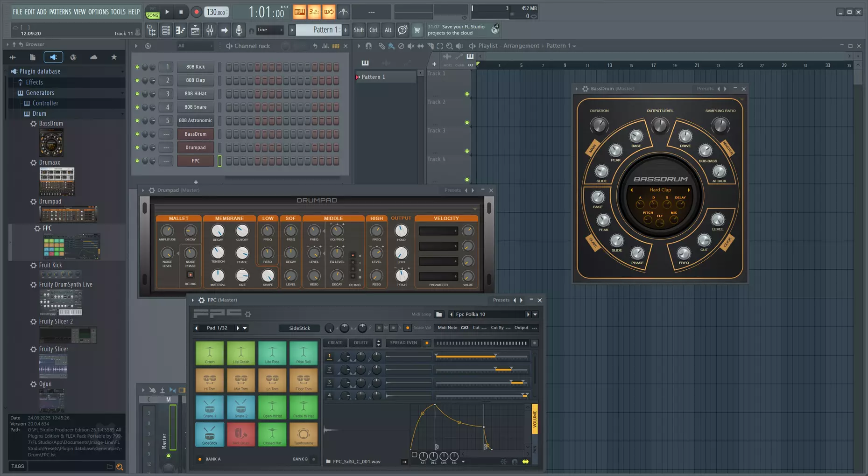The width and height of the screenshot is (868, 476).
Task: Click SPREAD EVEN in FPC
Action: 403,343
